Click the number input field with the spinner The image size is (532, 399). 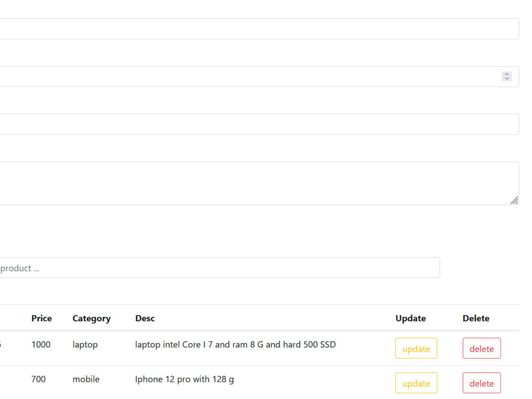point(255,76)
